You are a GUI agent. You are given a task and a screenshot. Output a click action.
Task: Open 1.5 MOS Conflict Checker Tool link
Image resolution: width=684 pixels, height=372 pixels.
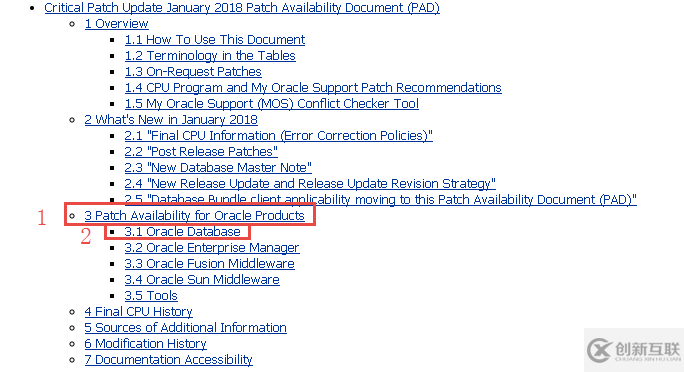click(x=271, y=104)
